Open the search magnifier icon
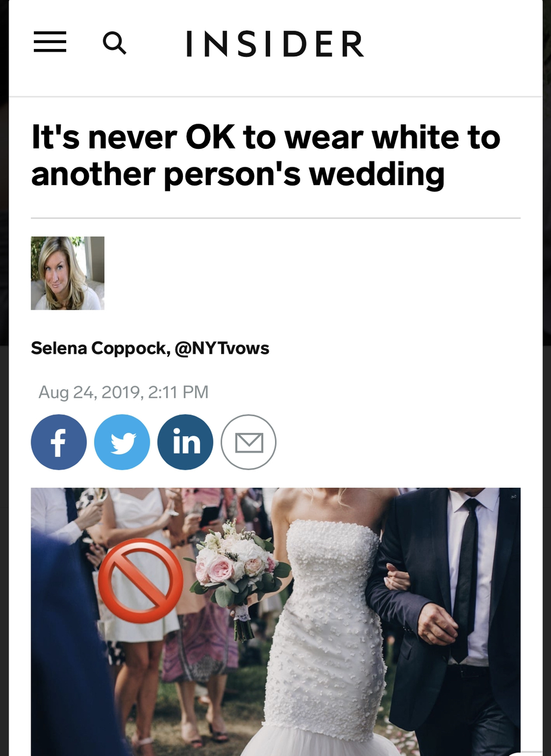This screenshot has height=756, width=551. (x=115, y=42)
